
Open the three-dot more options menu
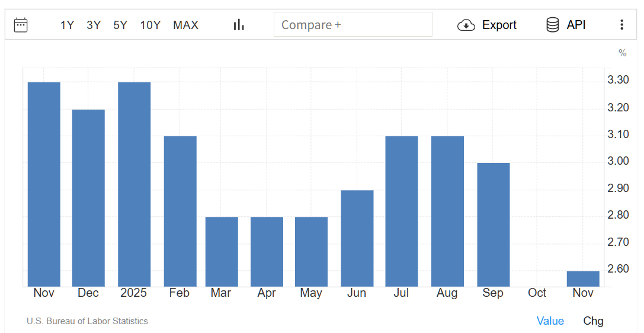tap(621, 25)
